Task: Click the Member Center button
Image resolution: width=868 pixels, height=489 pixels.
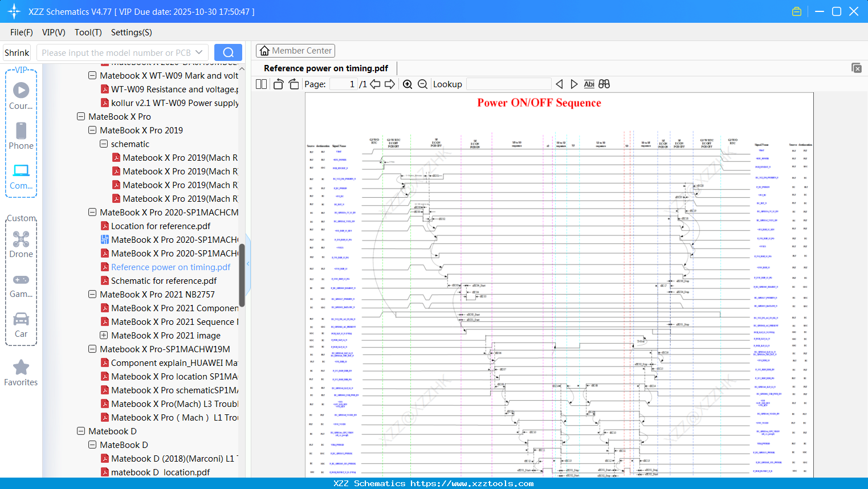Action: tap(295, 51)
